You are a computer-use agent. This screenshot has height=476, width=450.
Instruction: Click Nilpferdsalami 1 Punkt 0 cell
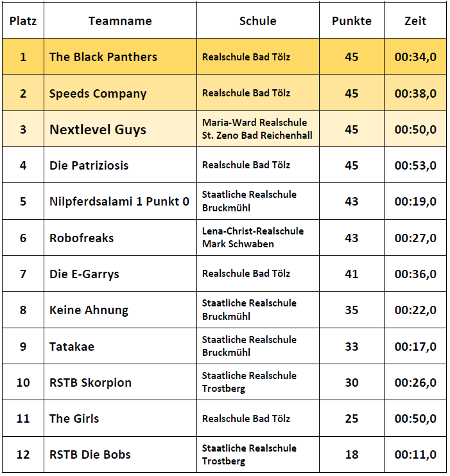[x=119, y=201]
